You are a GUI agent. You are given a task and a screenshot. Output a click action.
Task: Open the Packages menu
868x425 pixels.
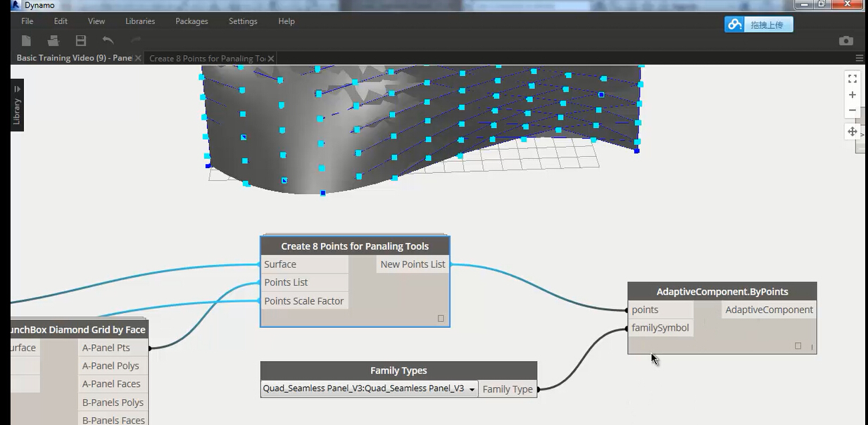pyautogui.click(x=191, y=21)
